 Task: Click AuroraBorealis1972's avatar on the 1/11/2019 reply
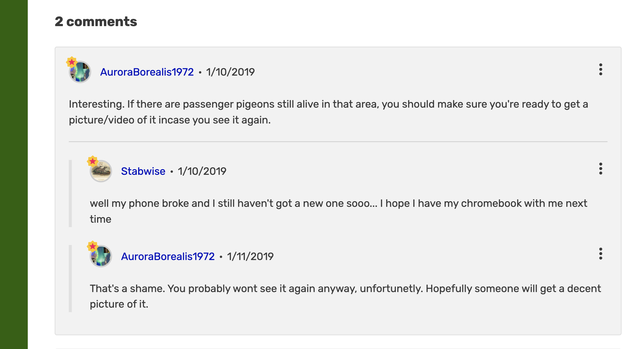click(101, 257)
